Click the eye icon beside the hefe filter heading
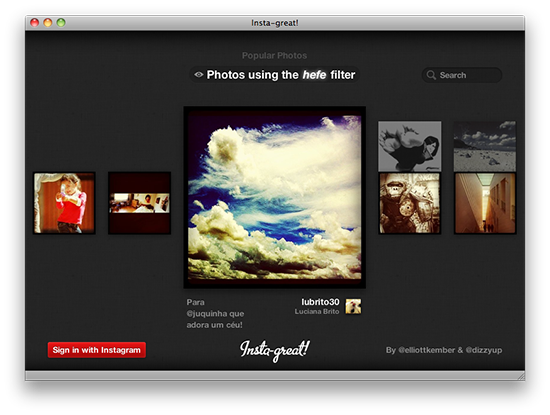The width and height of the screenshot is (550, 415). click(x=199, y=74)
